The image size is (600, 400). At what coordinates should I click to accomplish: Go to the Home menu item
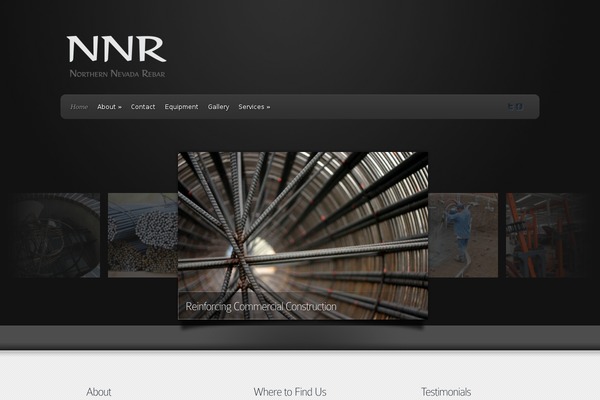click(x=79, y=107)
